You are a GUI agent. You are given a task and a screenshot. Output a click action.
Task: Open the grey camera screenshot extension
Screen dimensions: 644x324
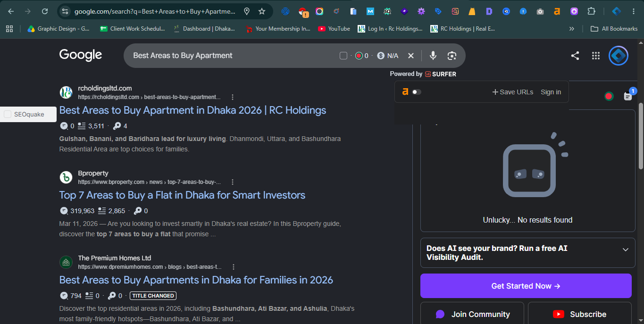[540, 11]
